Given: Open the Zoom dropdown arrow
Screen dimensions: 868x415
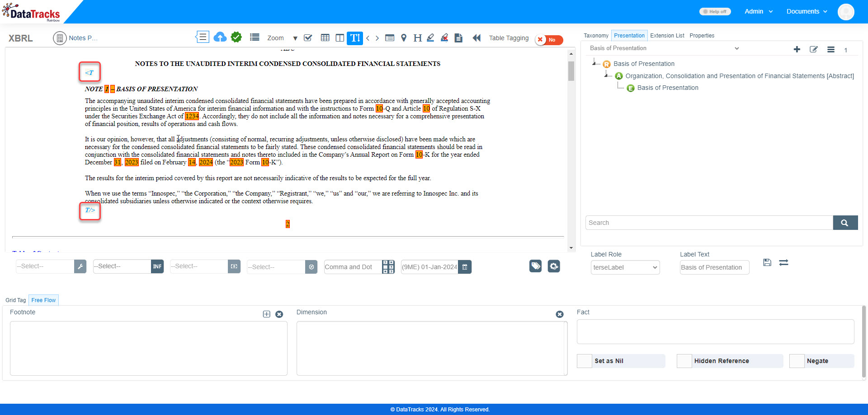Looking at the screenshot, I should pos(295,38).
